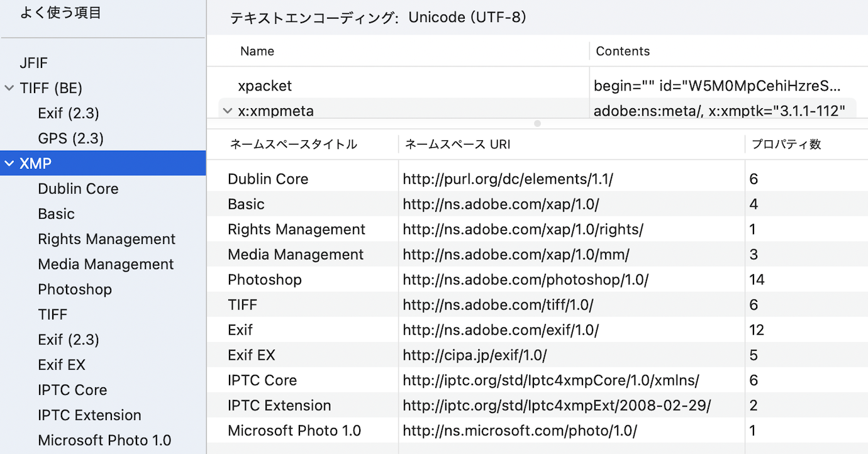
Task: Click property count 14 for Photoshop
Action: 757,280
